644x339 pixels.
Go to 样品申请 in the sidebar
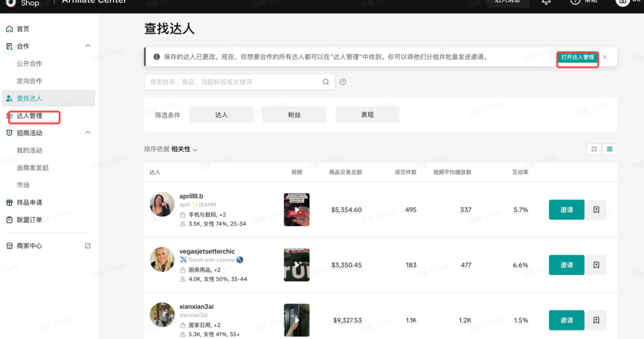[29, 203]
